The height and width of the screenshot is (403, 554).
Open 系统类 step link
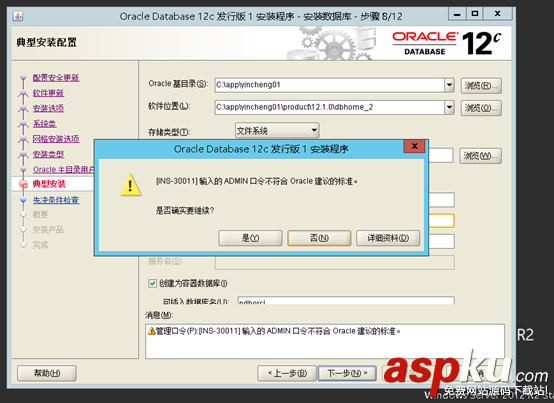45,124
